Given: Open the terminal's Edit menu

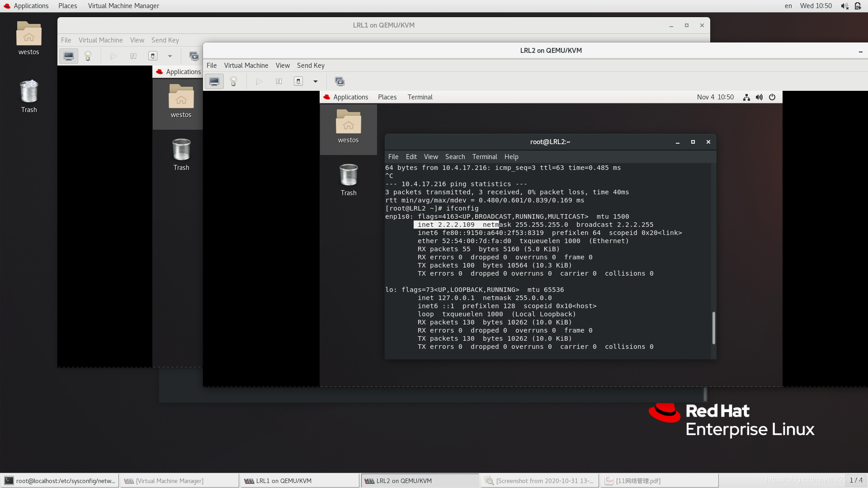Looking at the screenshot, I should click(x=411, y=157).
